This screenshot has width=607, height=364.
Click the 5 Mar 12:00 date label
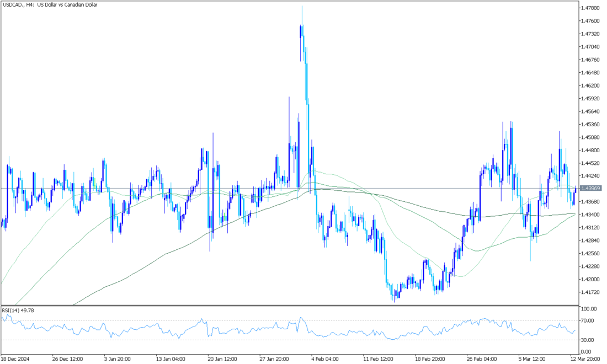click(533, 358)
